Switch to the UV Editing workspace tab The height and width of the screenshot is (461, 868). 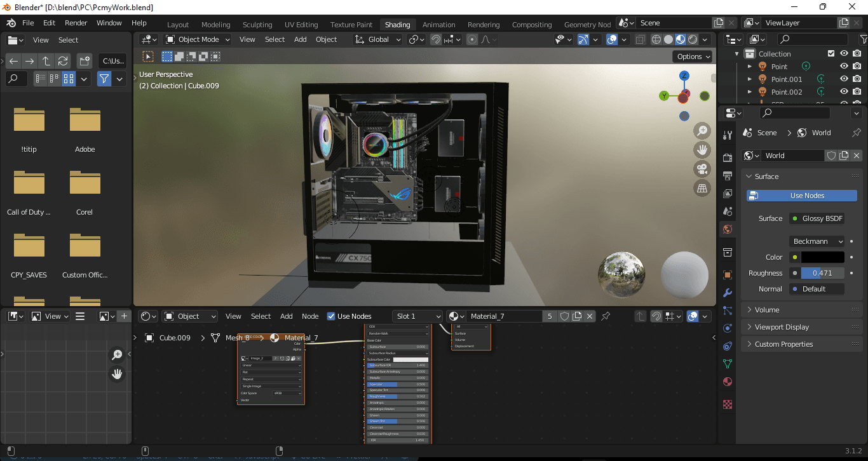pos(301,25)
